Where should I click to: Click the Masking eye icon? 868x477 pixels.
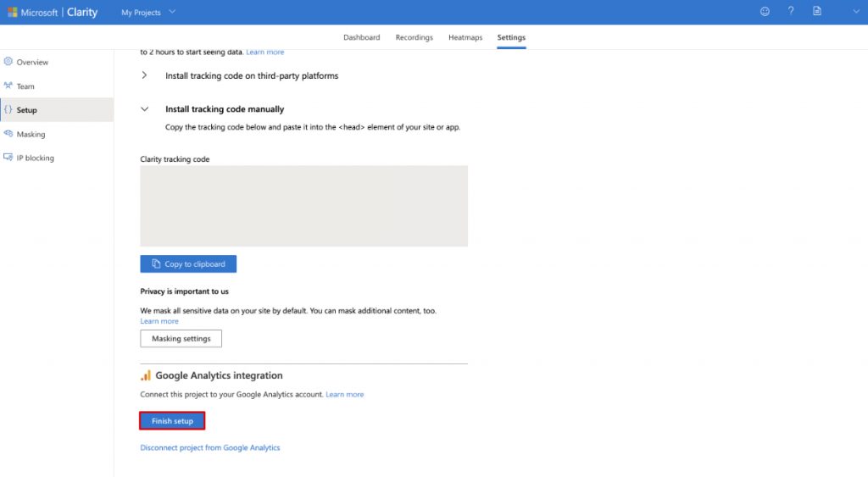click(8, 133)
